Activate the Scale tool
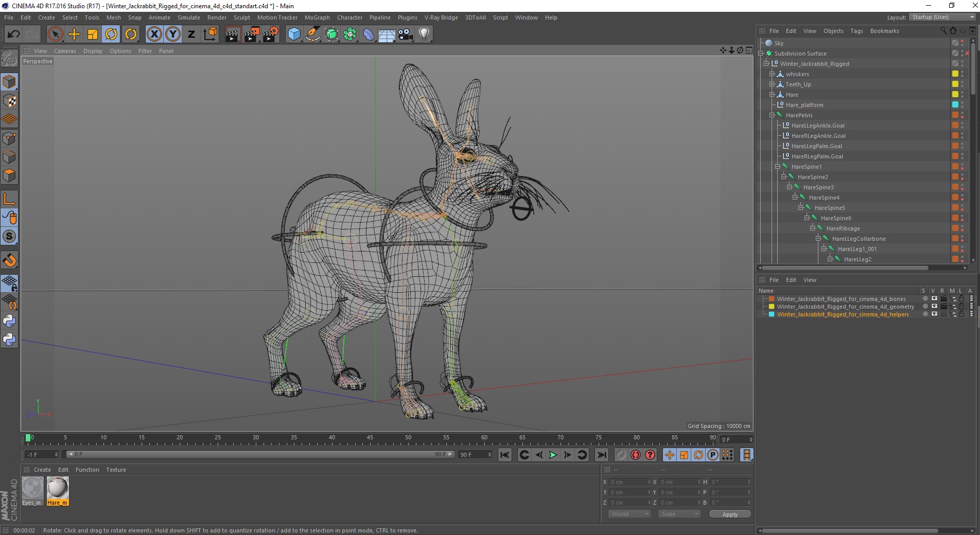Viewport: 980px width, 535px height. [93, 34]
